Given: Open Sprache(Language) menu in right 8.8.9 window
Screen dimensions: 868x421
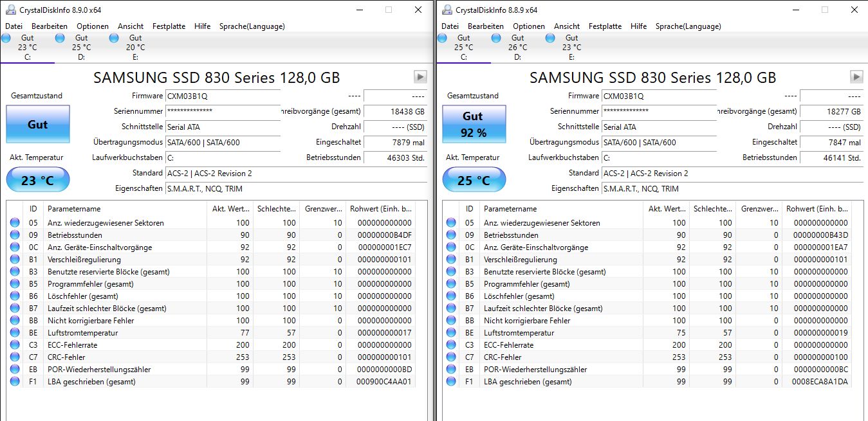Looking at the screenshot, I should point(688,26).
